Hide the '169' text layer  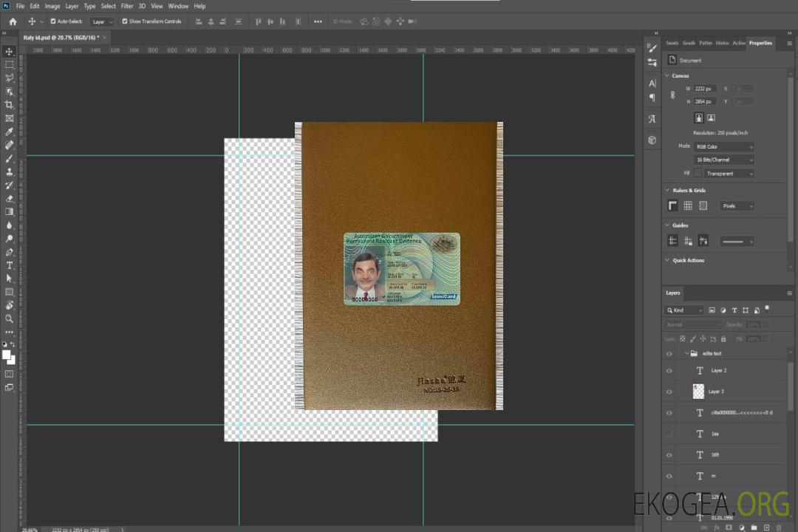669,455
